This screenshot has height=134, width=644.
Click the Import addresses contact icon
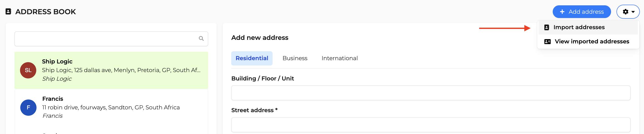pyautogui.click(x=547, y=27)
